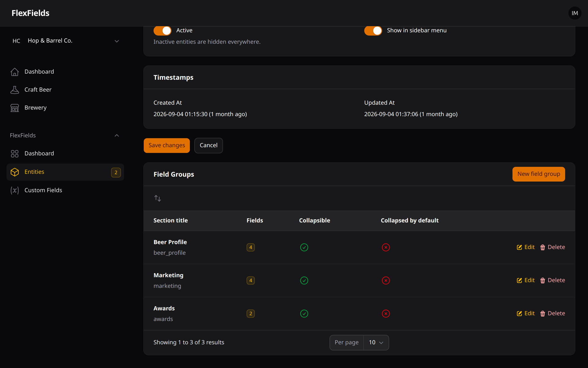Click the Entities cube icon

[x=15, y=172]
